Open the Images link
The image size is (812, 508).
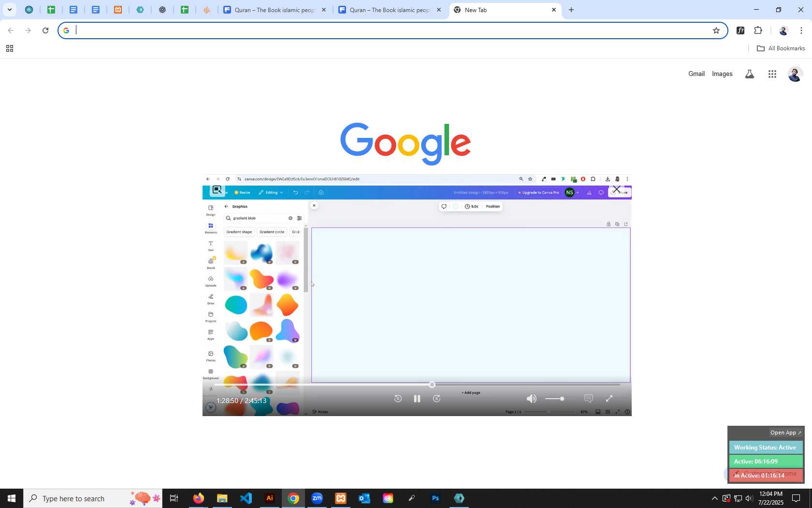coord(722,74)
